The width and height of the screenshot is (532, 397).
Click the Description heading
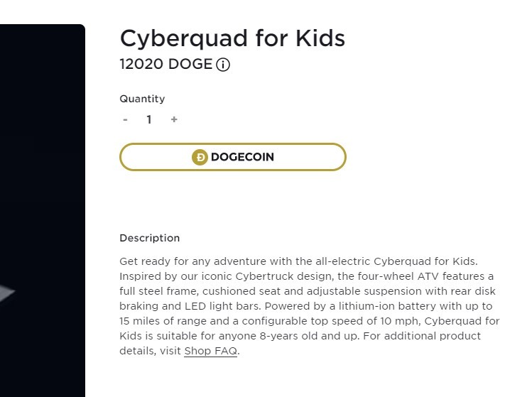tap(150, 238)
